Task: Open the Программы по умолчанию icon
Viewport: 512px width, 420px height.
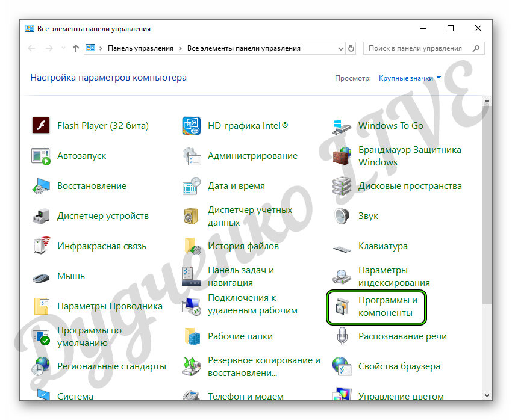Action: coord(41,337)
